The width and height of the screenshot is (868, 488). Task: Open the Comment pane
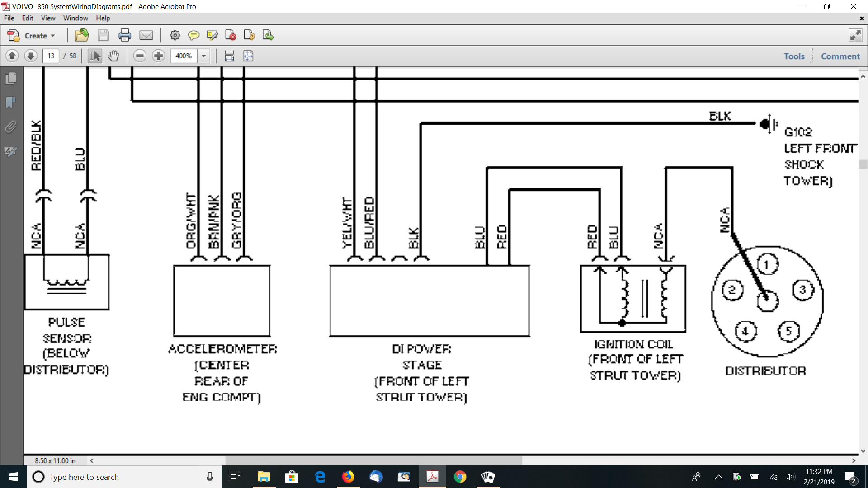coord(840,56)
